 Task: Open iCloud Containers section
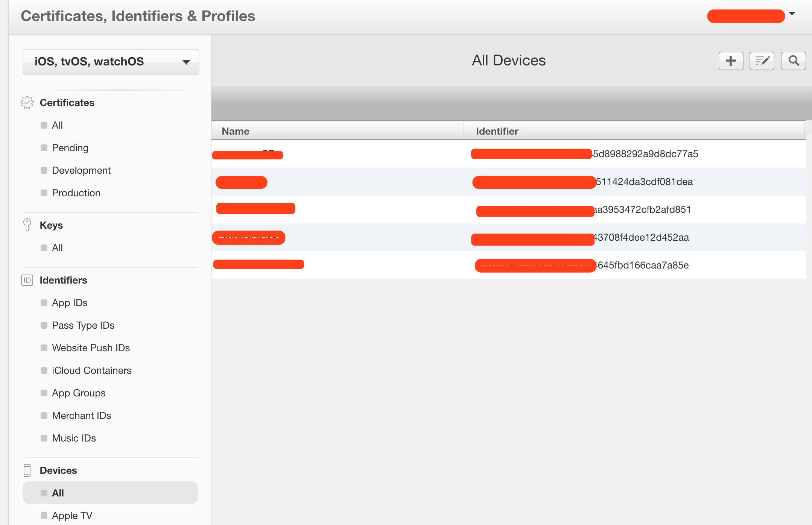click(x=91, y=370)
